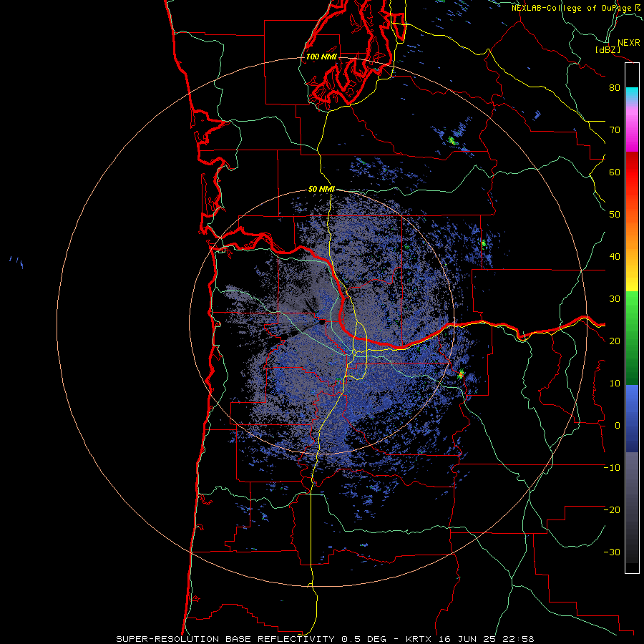Click the 70 value on the dBZ scale
The height and width of the screenshot is (644, 644).
click(615, 130)
